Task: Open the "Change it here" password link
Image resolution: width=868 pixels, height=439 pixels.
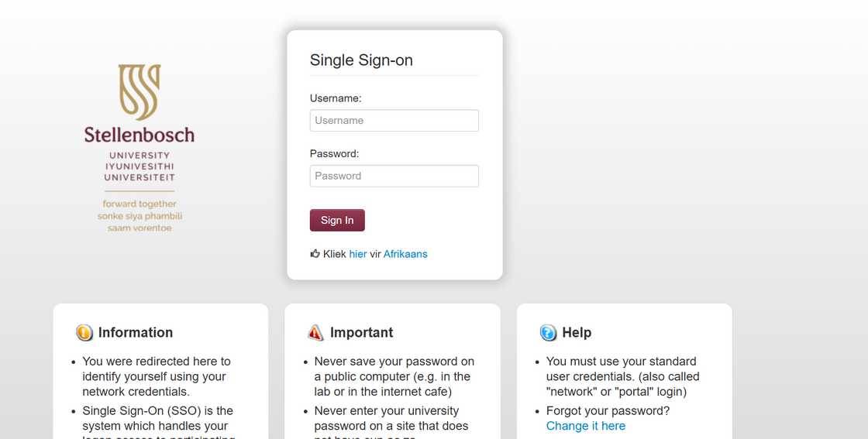Action: [585, 426]
